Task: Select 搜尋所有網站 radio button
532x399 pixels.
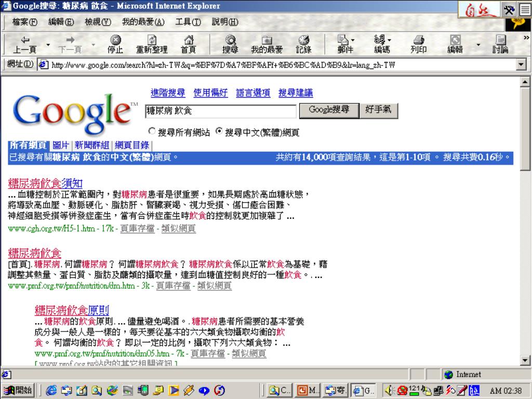Action: pyautogui.click(x=152, y=131)
